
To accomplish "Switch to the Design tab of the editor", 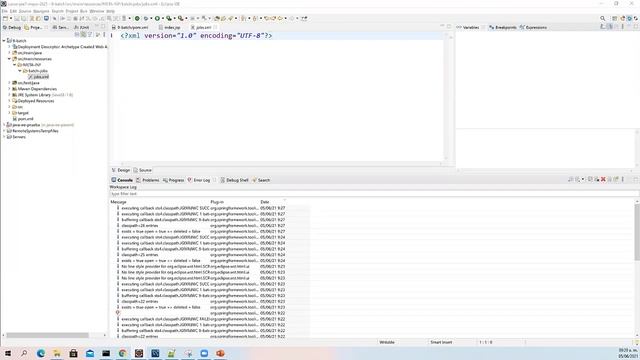I will [x=121, y=170].
